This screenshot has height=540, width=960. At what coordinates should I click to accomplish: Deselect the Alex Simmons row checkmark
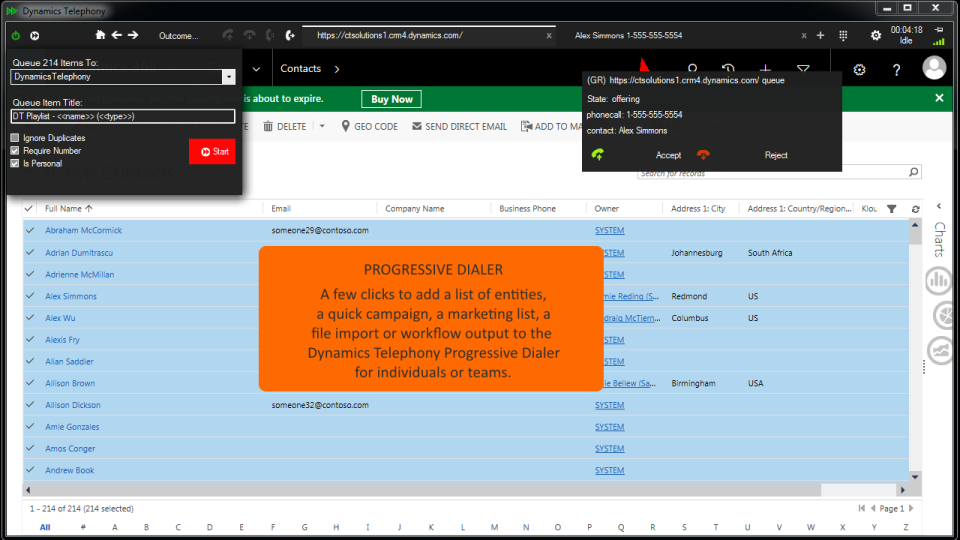pos(30,296)
